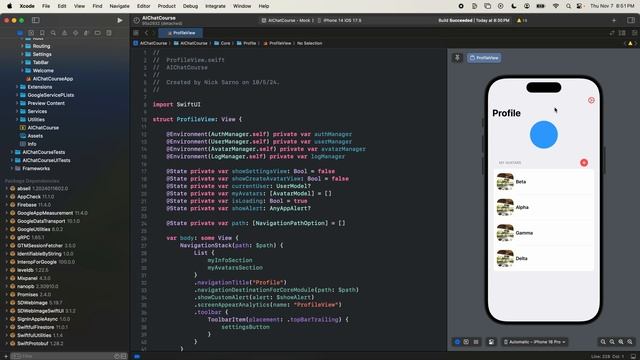
Task: Expand the Extensions folder
Action: point(17,87)
